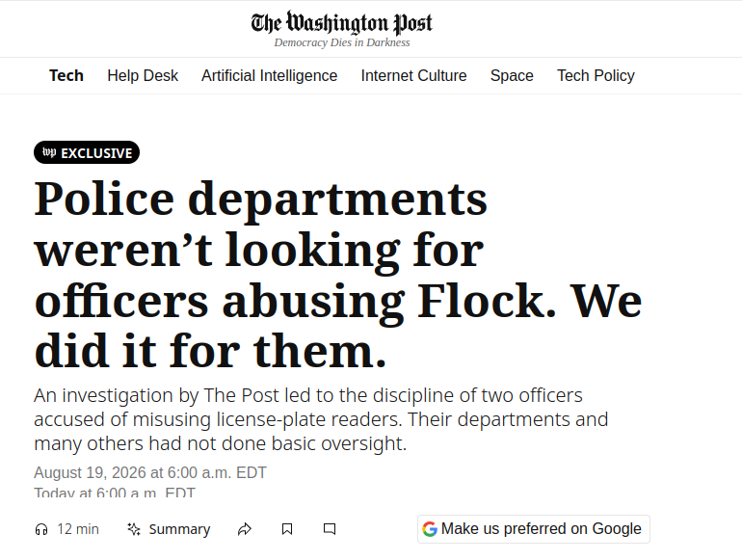Click Make us preferred on Google button
The width and height of the screenshot is (742, 560).
(533, 529)
